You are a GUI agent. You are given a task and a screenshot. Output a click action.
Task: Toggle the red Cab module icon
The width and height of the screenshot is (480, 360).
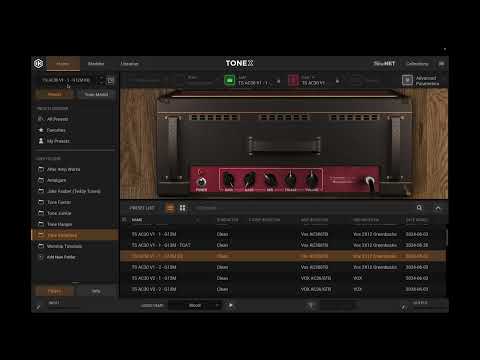pos(293,80)
